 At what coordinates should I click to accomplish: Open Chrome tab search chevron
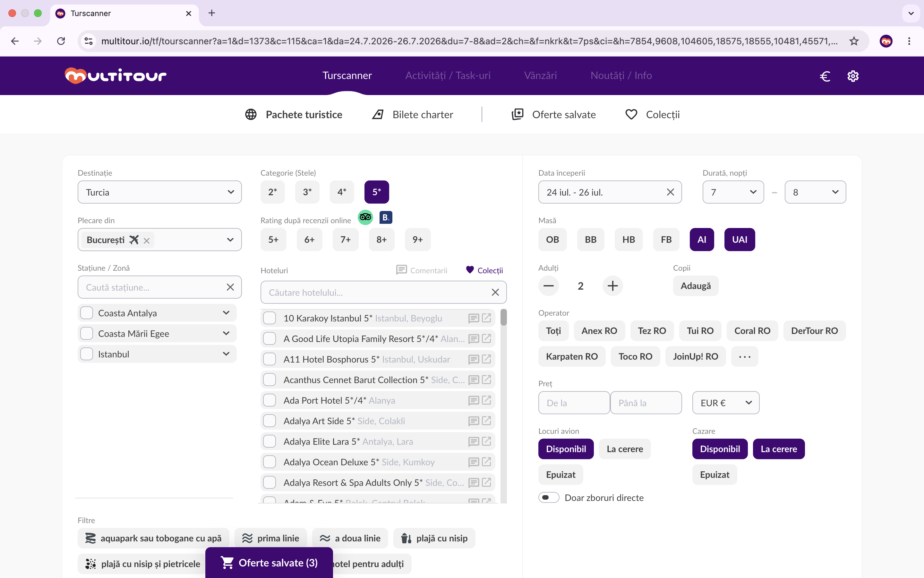point(911,13)
